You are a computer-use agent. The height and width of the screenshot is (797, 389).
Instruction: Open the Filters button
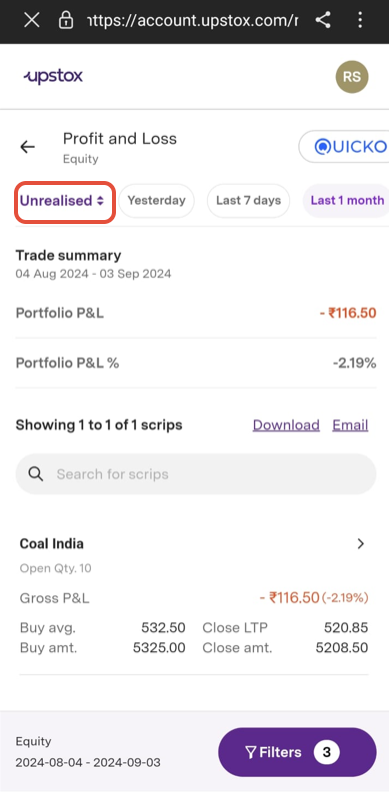[x=297, y=752]
